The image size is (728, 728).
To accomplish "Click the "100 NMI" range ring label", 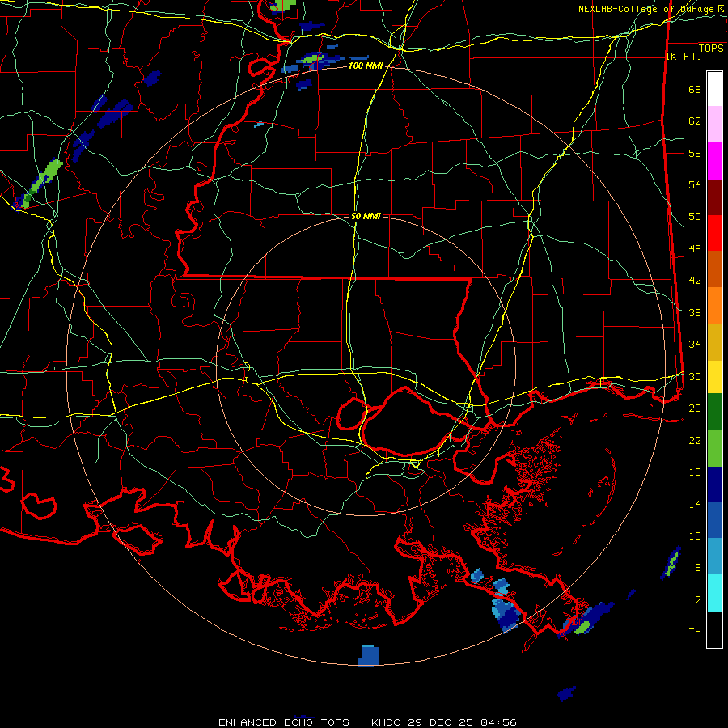I will click(366, 66).
